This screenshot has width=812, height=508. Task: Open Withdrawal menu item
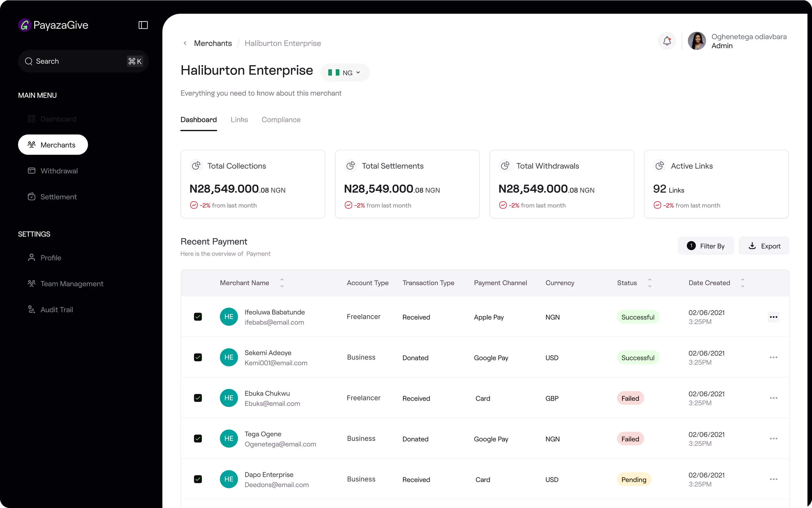(x=53, y=171)
